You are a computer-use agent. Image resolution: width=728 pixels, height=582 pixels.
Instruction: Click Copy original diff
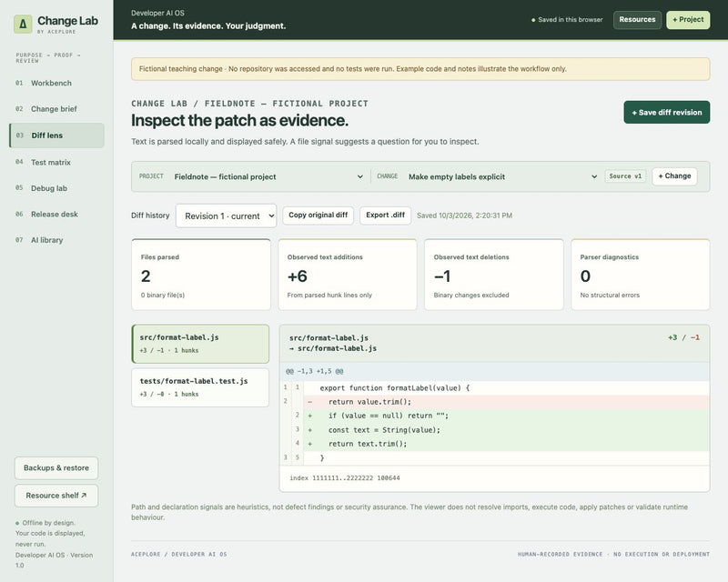[x=318, y=216]
